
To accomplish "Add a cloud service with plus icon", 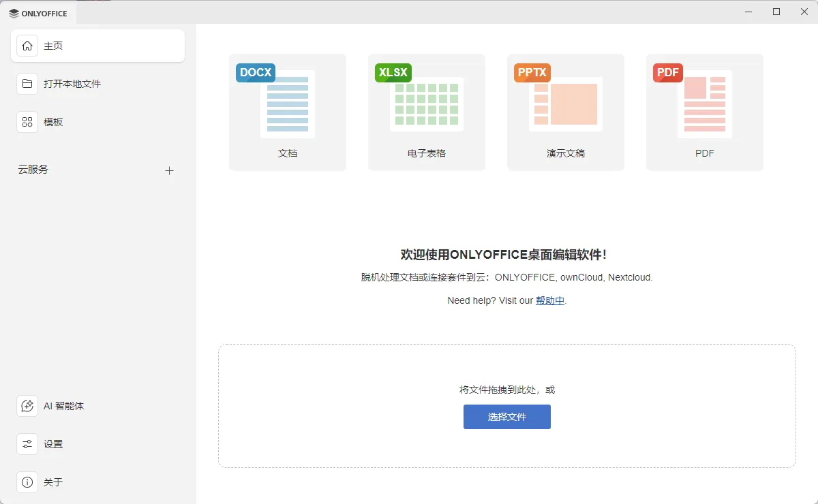I will click(170, 170).
